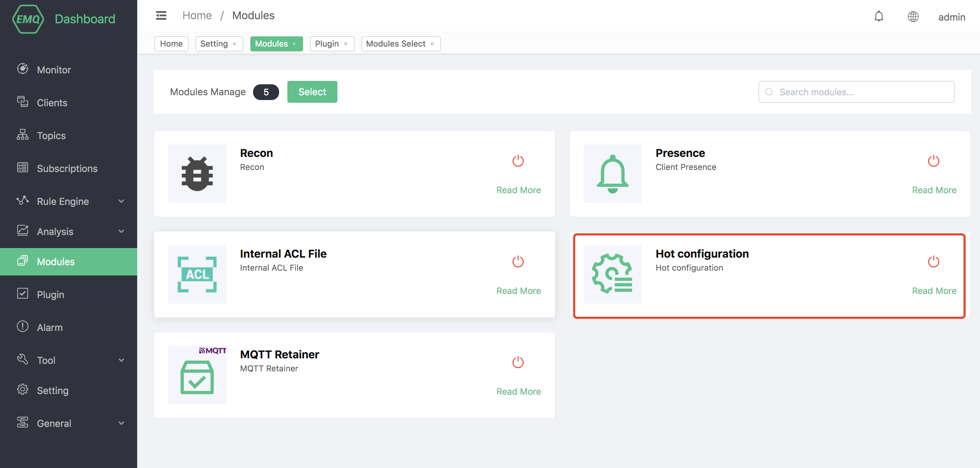This screenshot has width=980, height=468.
Task: Open Subscriptions in the sidebar
Action: coord(69,169)
